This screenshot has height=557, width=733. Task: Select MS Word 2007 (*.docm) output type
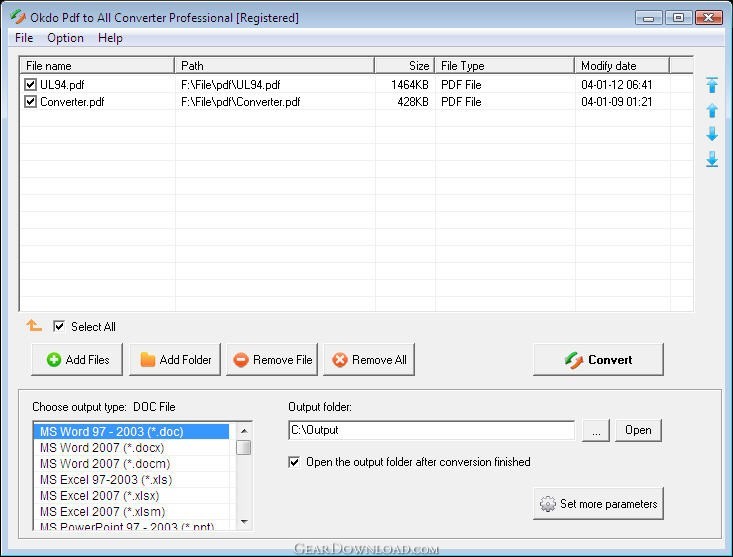coord(131,464)
